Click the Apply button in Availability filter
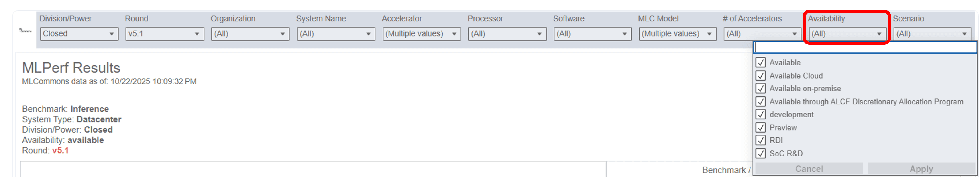 921,169
